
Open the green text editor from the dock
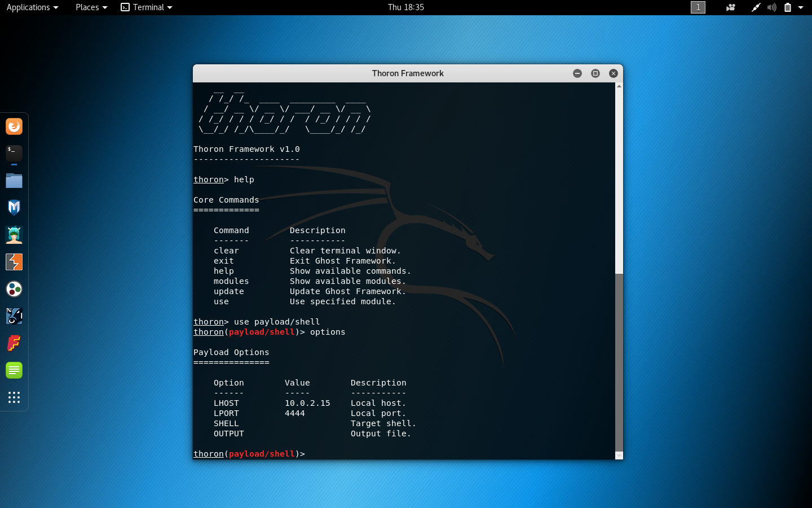[x=14, y=370]
